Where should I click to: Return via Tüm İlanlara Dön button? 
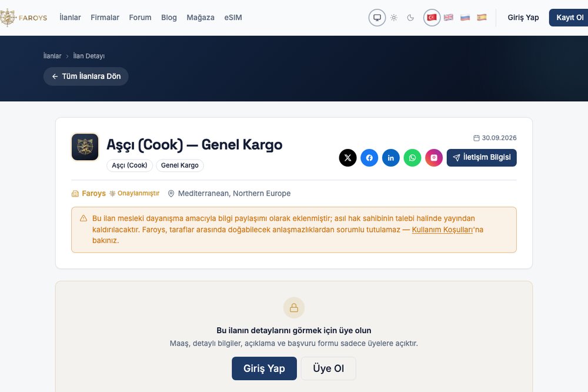86,77
